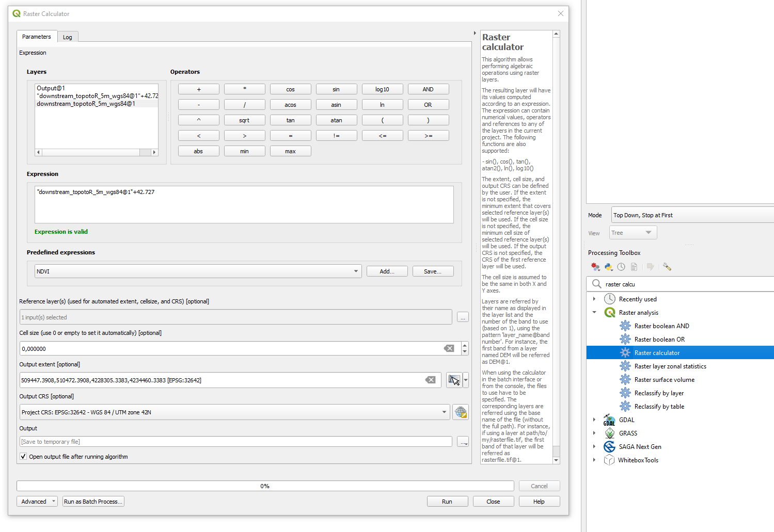Image resolution: width=774 pixels, height=532 pixels.
Task: Expand the Recently used tree group
Action: pyautogui.click(x=594, y=299)
